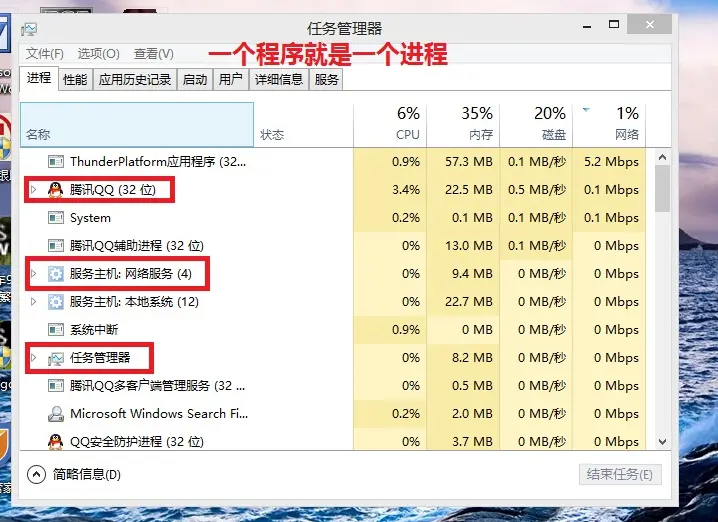718x522 pixels.
Task: Click the 3.7 MB memory value
Action: coord(472,442)
